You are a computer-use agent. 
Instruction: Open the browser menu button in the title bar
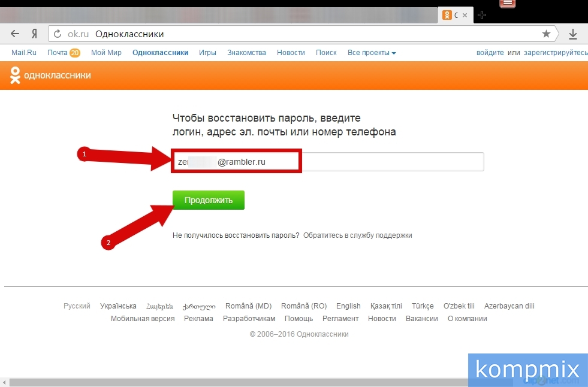click(x=507, y=4)
